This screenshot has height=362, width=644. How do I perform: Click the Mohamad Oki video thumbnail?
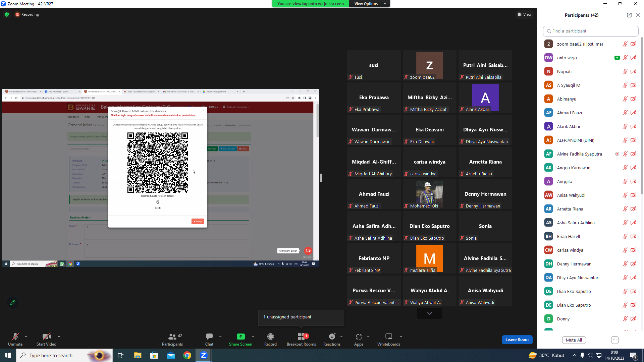(x=430, y=194)
